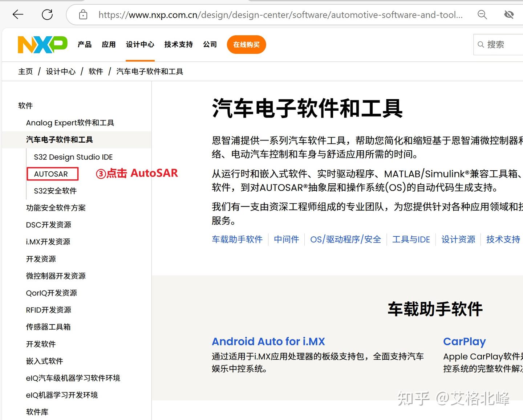The image size is (523, 420).
Task: Expand the 汽车电子软件和工具 sidebar section
Action: click(x=59, y=139)
